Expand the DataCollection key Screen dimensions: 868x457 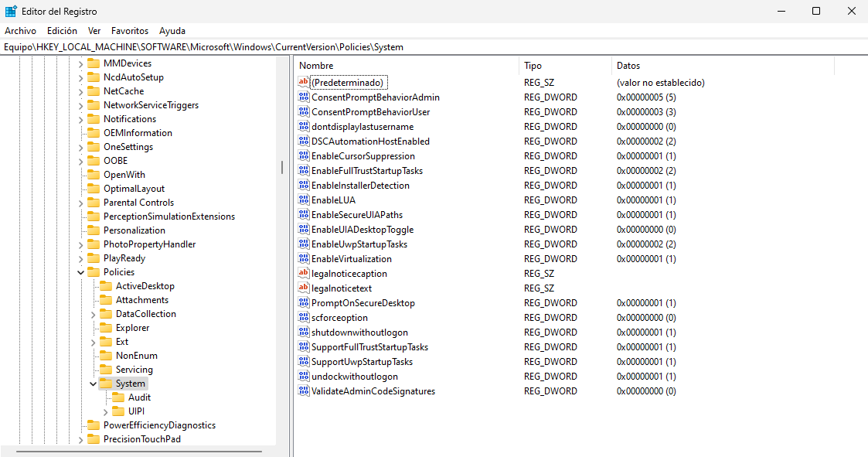[x=94, y=314]
